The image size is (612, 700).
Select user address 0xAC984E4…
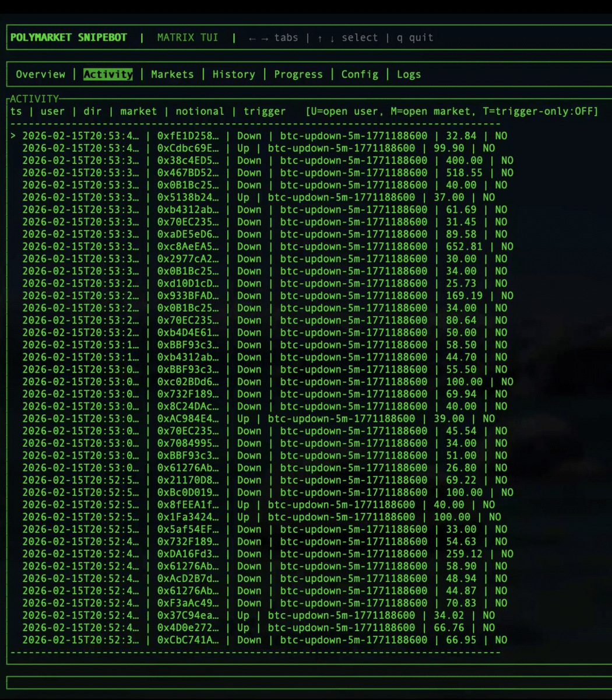188,418
